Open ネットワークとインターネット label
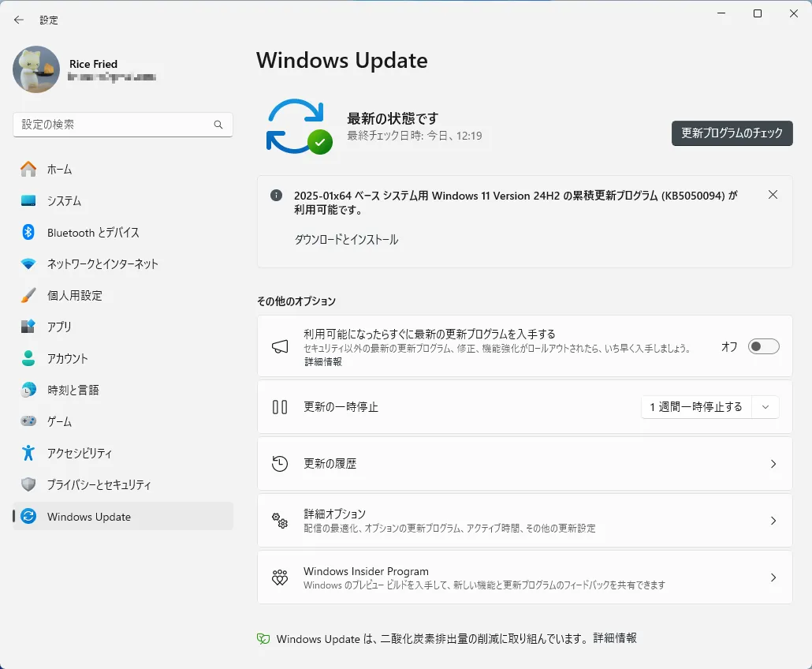The image size is (812, 669). tap(102, 264)
